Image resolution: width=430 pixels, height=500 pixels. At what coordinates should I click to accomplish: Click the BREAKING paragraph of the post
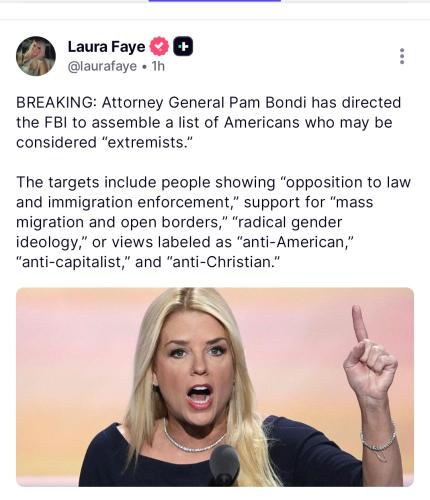point(208,122)
